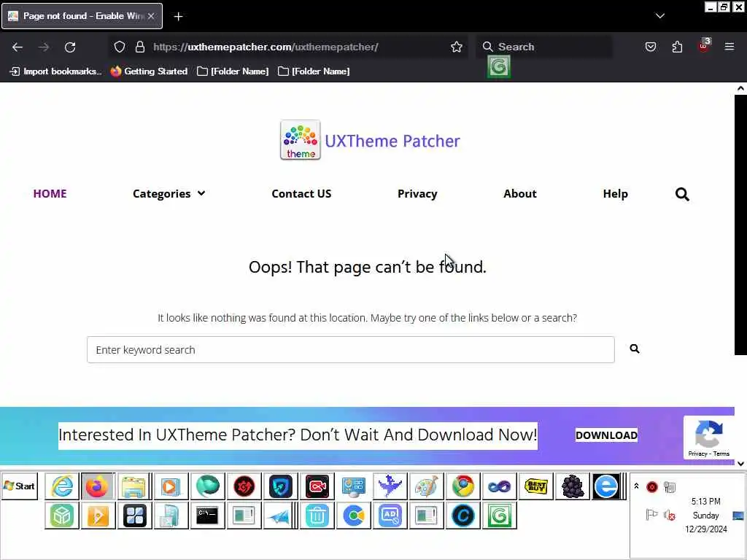Launch Google Chrome from the taskbar
Image resolution: width=747 pixels, height=560 pixels.
[463, 486]
